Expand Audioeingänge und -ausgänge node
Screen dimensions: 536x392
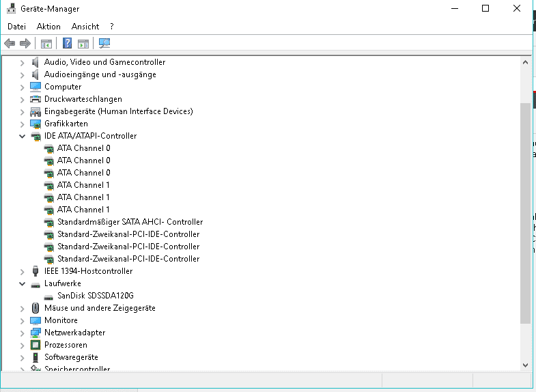point(23,75)
